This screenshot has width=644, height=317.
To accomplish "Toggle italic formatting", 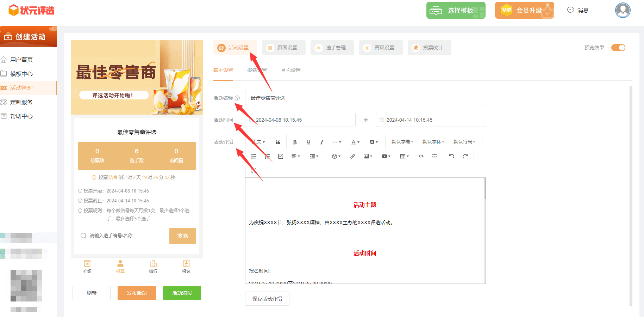I will pos(321,142).
